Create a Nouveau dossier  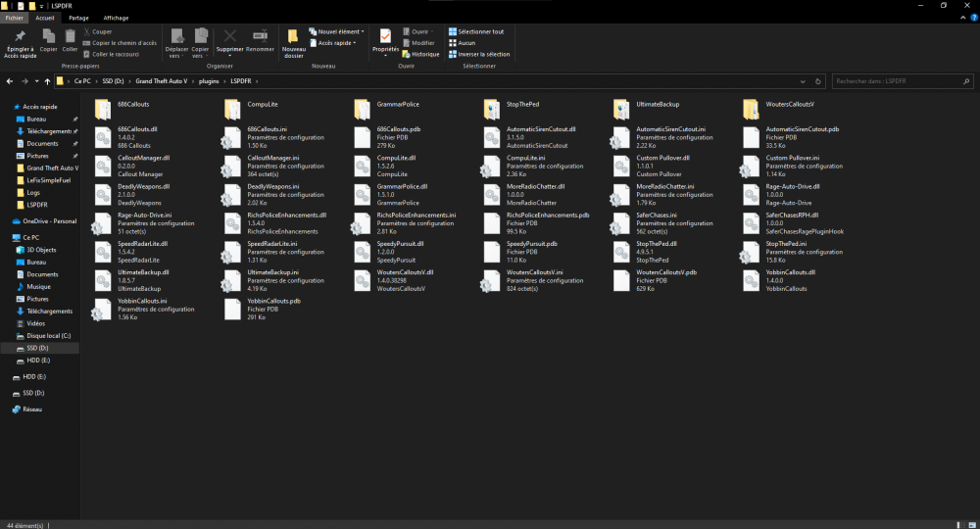[x=293, y=44]
